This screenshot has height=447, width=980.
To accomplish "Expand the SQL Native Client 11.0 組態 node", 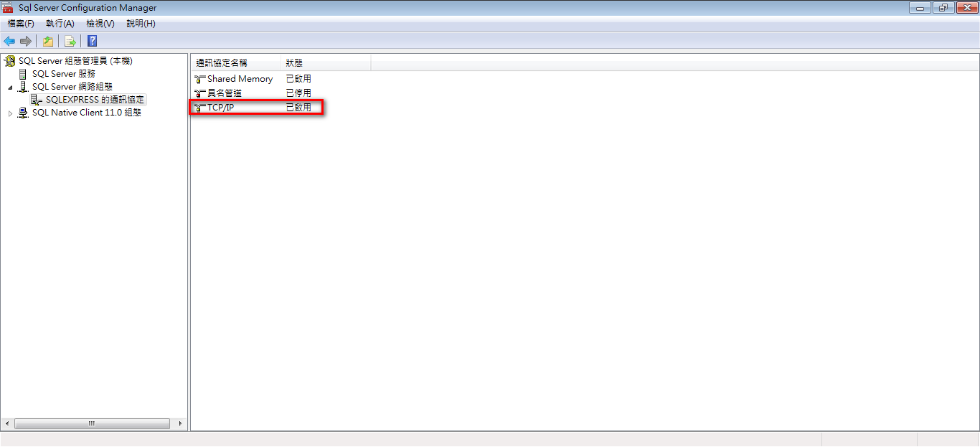I will point(10,113).
